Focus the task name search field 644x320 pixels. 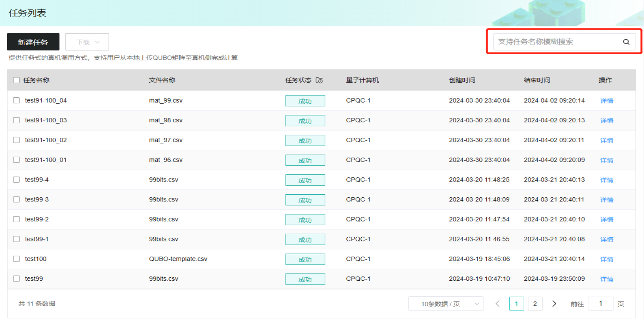pyautogui.click(x=556, y=42)
